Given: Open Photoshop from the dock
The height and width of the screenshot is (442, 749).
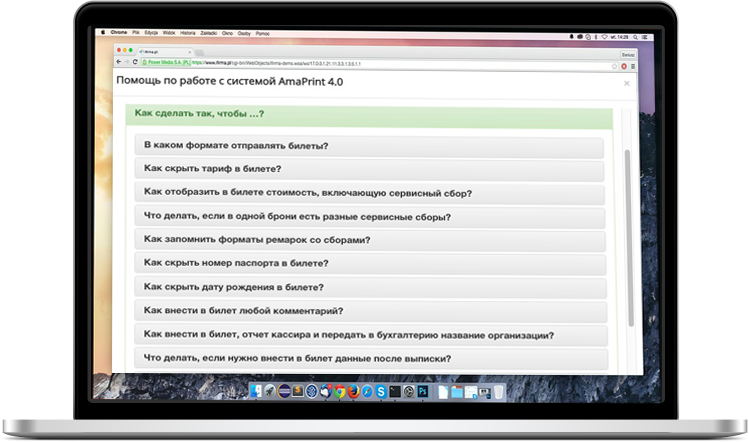Looking at the screenshot, I should 423,391.
